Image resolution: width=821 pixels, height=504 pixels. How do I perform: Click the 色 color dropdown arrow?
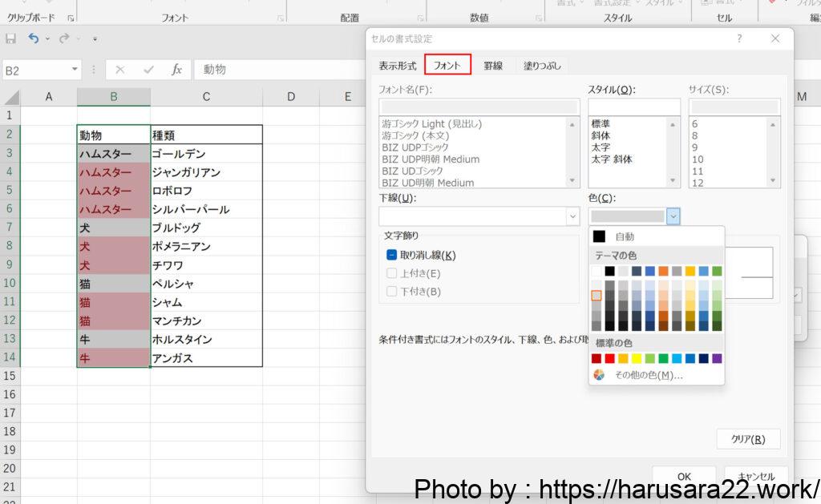pos(673,216)
